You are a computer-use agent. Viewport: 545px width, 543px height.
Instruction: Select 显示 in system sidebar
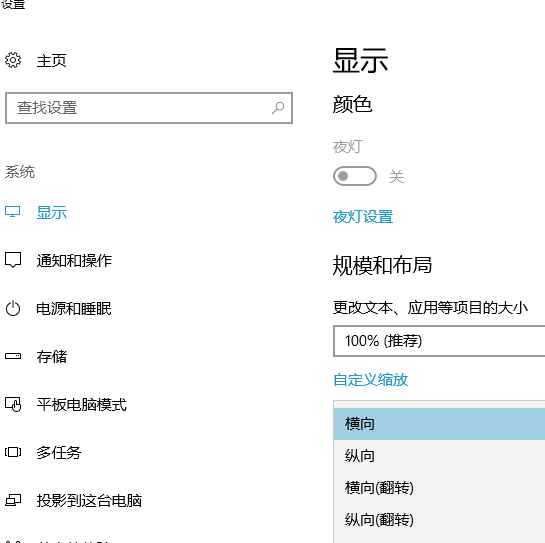[x=52, y=212]
